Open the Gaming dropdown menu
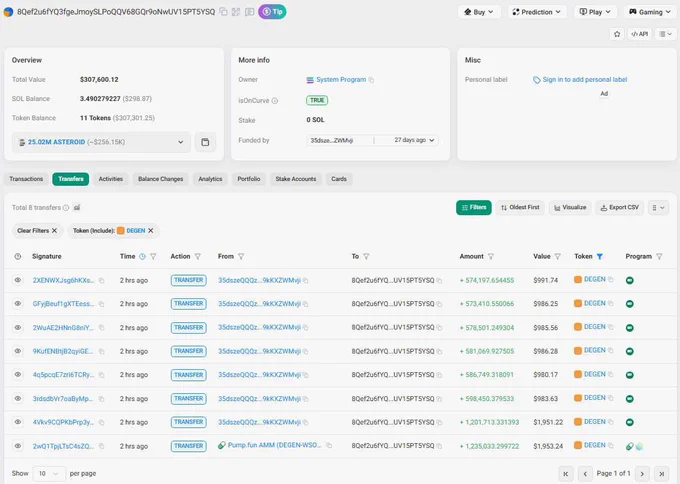 point(651,12)
